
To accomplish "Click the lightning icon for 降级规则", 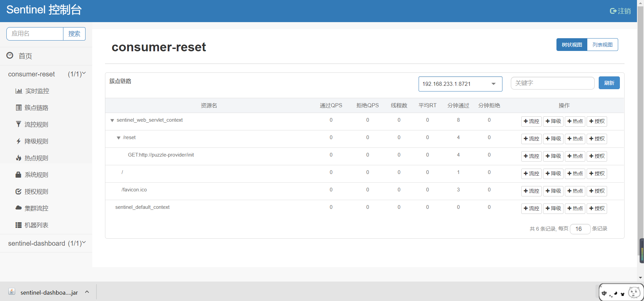I will click(18, 141).
